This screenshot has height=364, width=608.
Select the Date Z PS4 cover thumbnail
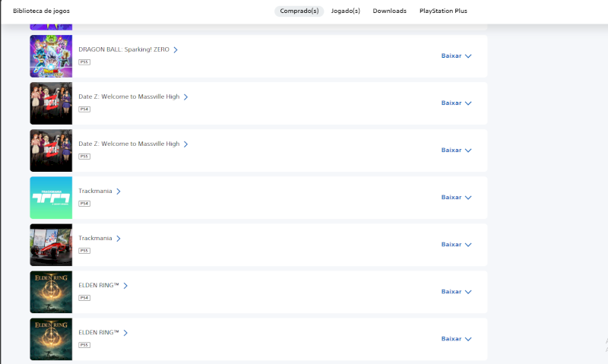(51, 103)
